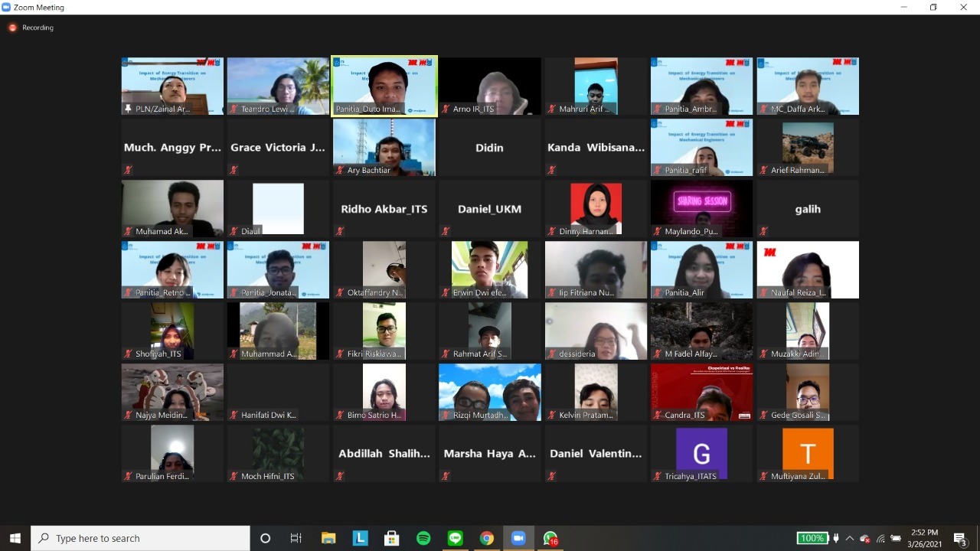Launch Google Chrome from taskbar
The image size is (980, 551).
coord(487,538)
